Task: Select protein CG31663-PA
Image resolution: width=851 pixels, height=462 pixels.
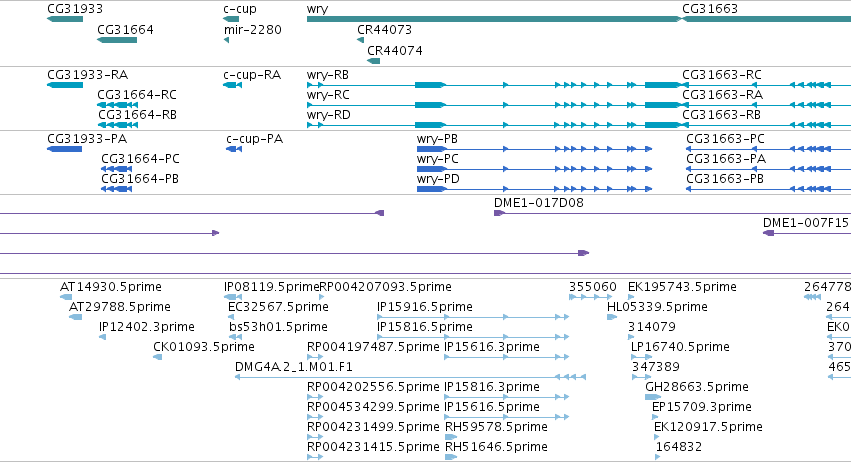Action: pyautogui.click(x=769, y=169)
